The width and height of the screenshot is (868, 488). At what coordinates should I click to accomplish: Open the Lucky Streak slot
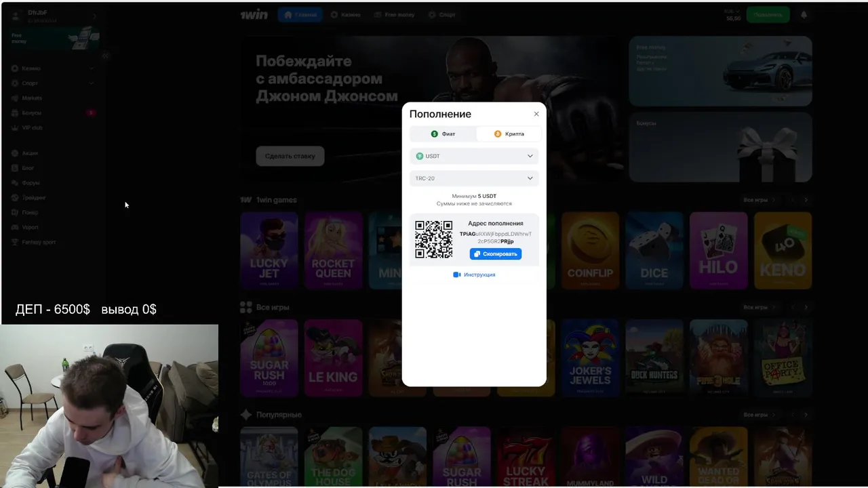pyautogui.click(x=526, y=457)
